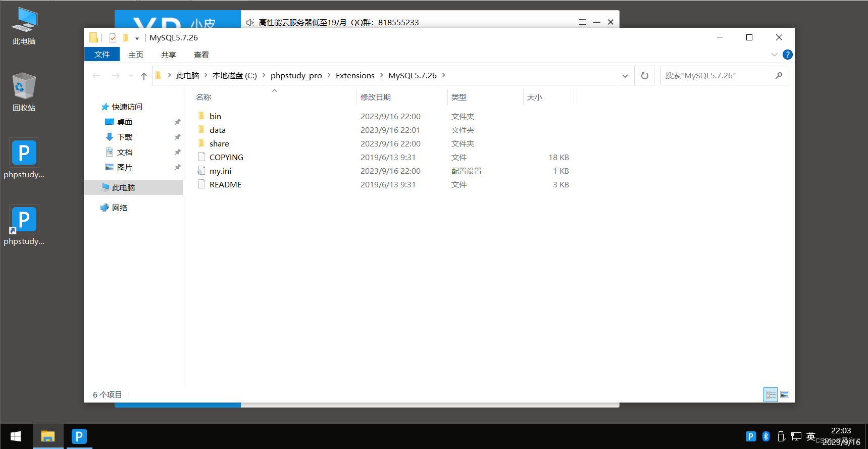
Task: Click phpstudy taskbar icon
Action: pos(79,436)
